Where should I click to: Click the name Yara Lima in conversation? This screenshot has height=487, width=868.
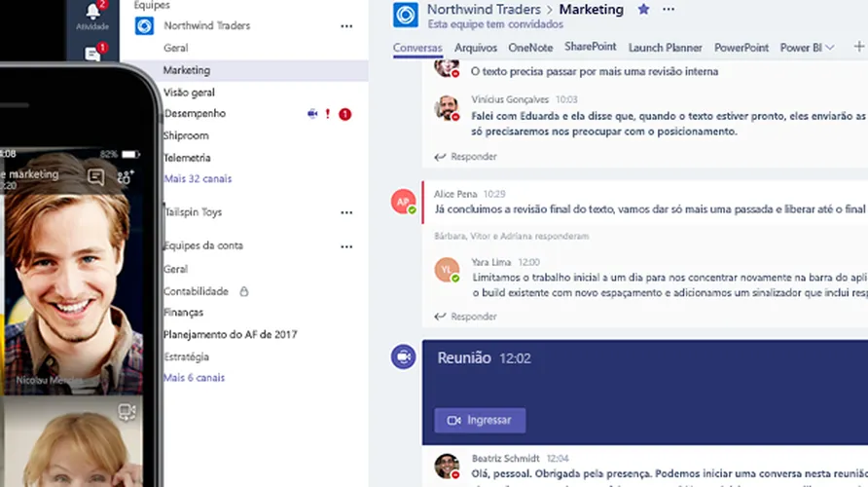point(491,262)
